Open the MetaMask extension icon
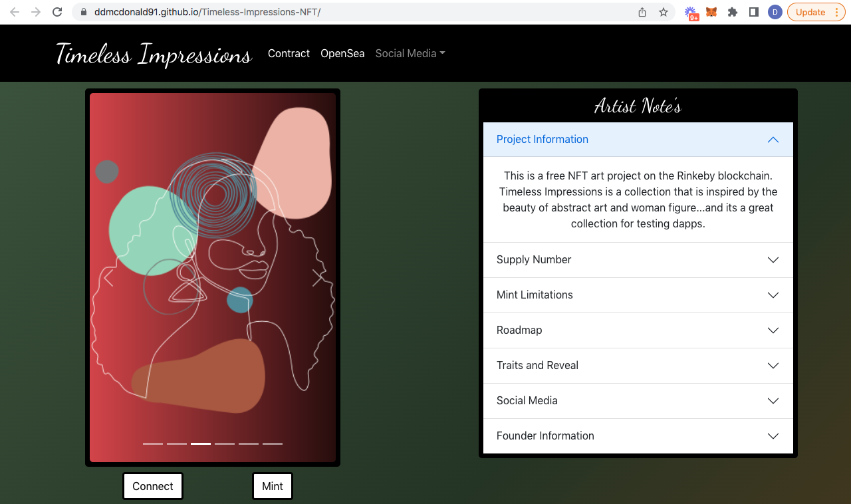The height and width of the screenshot is (504, 851). pyautogui.click(x=711, y=12)
